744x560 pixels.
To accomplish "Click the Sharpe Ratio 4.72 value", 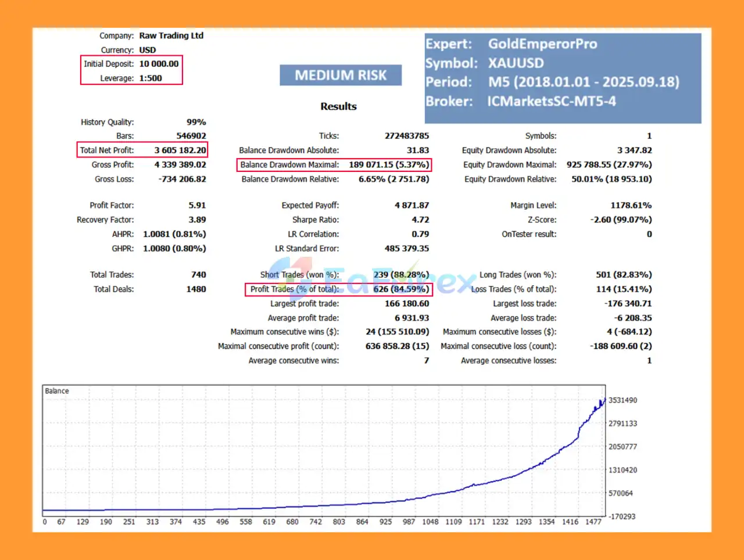I will click(420, 220).
